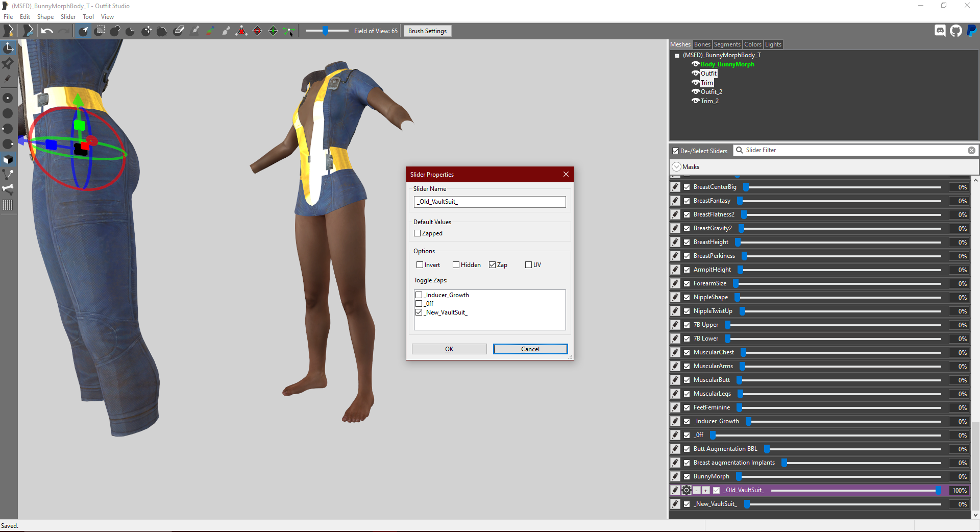Check the Zapped default value checkbox

418,233
